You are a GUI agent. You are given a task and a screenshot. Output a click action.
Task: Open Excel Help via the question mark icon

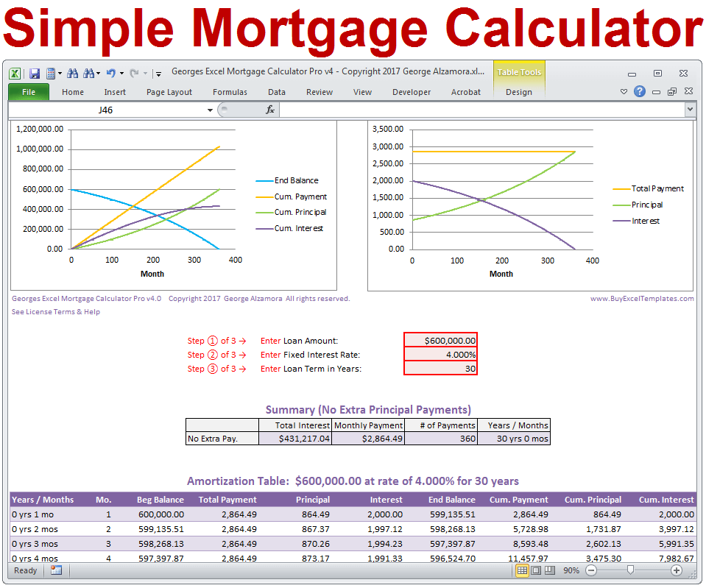click(639, 91)
